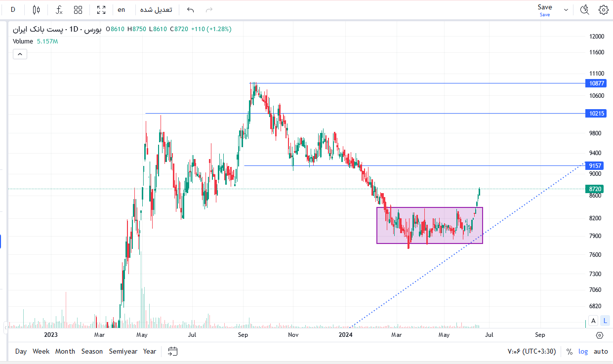Viewport: 613px width, 364px height.
Task: Toggle auto scale in bottom bar
Action: tap(601, 352)
